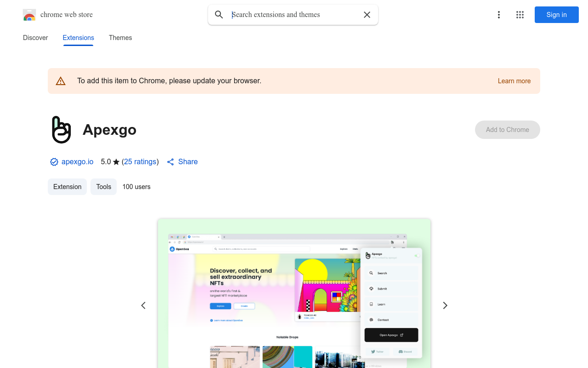The width and height of the screenshot is (588, 368).
Task: Clear the search box with the X icon
Action: click(367, 15)
